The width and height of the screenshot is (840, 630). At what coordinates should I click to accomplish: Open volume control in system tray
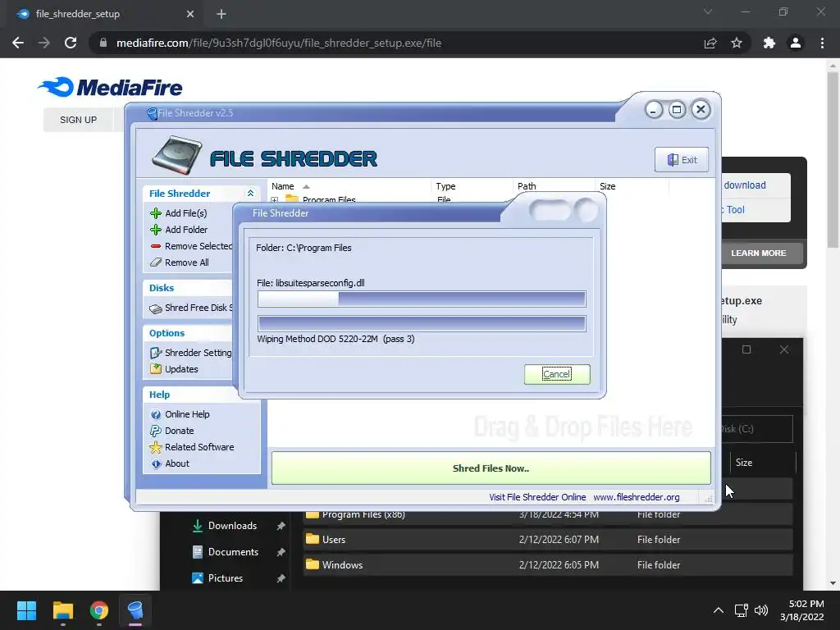pos(761,610)
